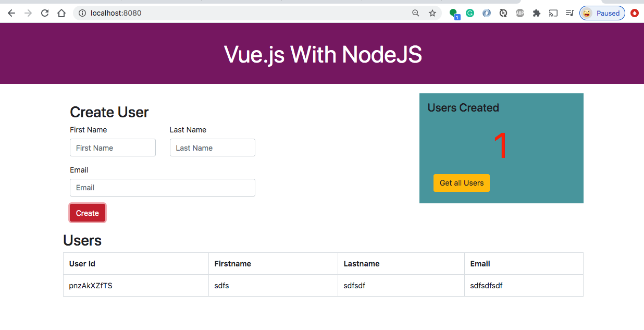644x330 pixels.
Task: Bookmark this page with star icon
Action: tap(432, 13)
